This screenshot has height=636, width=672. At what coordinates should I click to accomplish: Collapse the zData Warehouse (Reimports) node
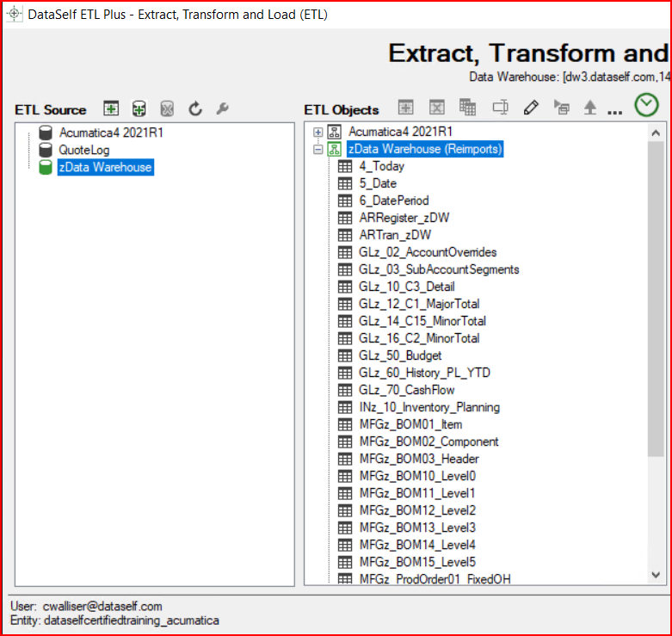point(318,149)
